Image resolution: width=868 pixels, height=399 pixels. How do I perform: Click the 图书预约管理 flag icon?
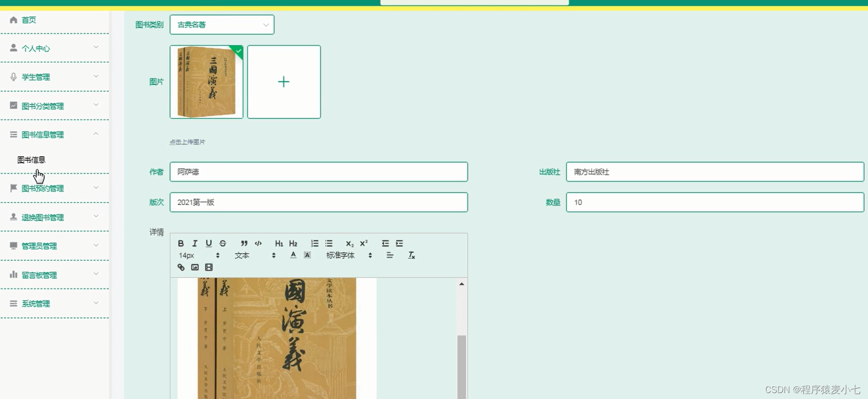coord(13,188)
